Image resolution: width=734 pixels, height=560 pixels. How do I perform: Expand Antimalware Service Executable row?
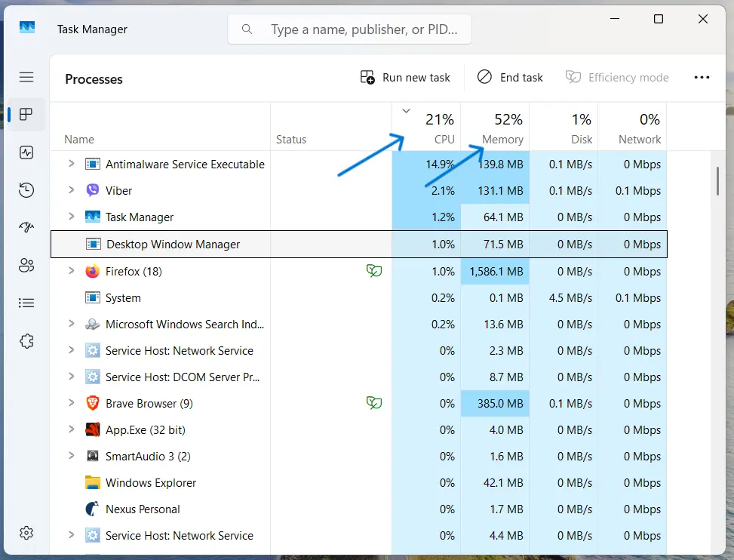[71, 164]
